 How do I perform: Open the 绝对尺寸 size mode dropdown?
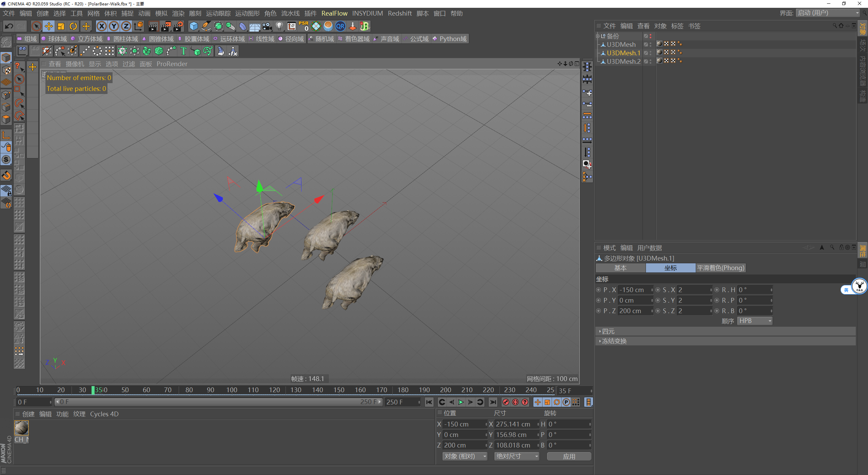pyautogui.click(x=516, y=456)
